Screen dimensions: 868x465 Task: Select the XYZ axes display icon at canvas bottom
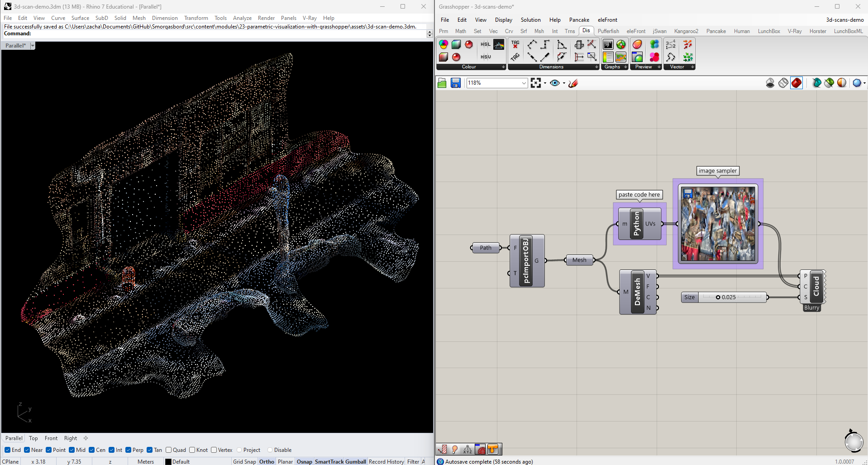coord(467,449)
